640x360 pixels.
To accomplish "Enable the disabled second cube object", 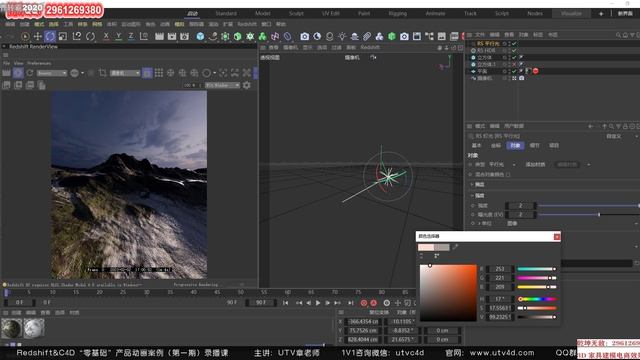I will click(514, 64).
